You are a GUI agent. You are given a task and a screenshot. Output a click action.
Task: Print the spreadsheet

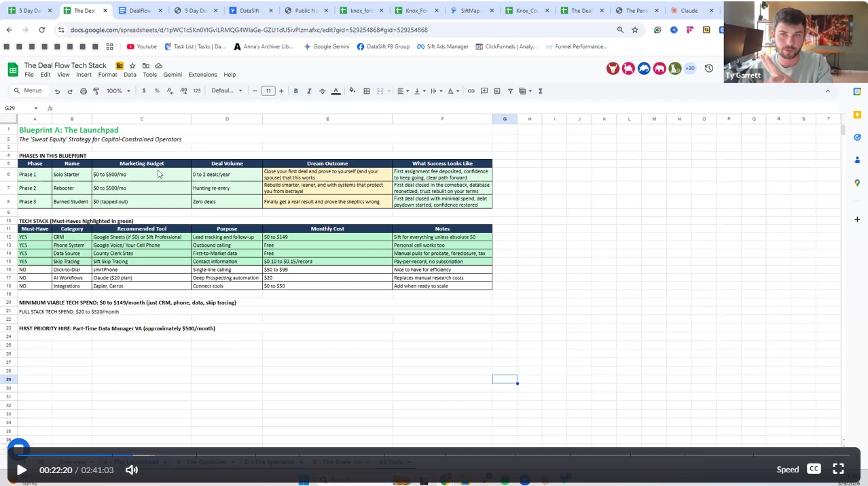coord(83,91)
